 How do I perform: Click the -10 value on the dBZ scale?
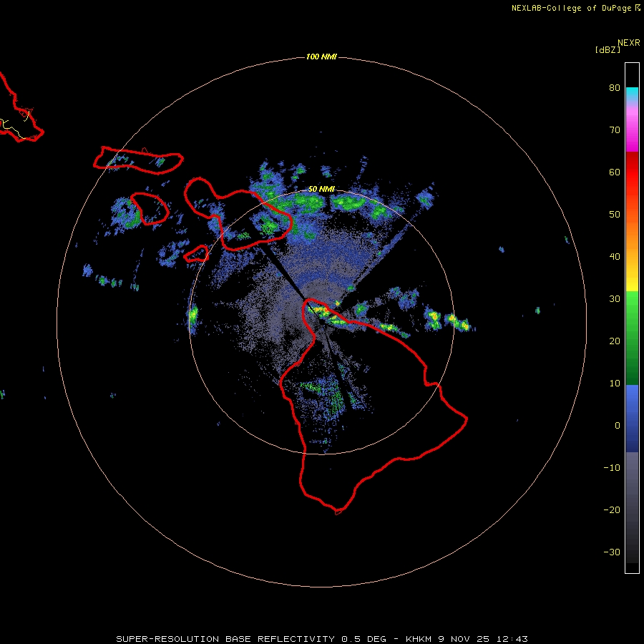tap(612, 468)
